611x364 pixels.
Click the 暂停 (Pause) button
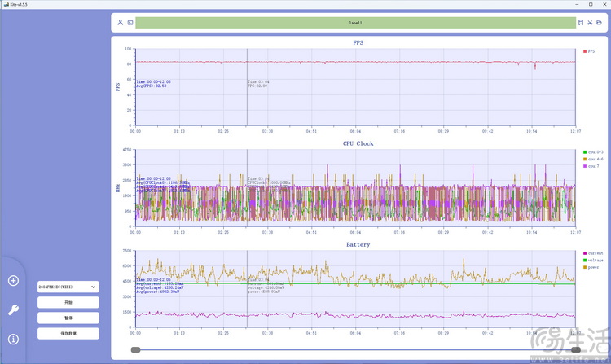(68, 318)
